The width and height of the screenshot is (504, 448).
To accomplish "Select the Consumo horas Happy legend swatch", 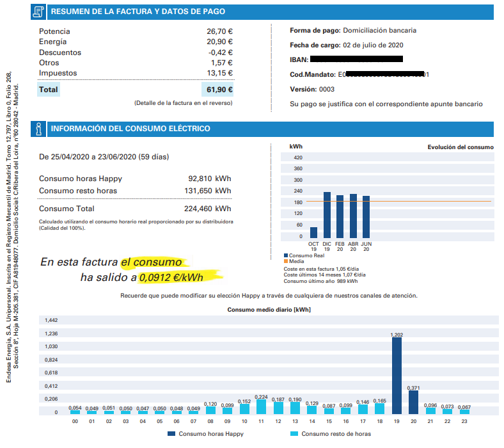I will pos(171,434).
